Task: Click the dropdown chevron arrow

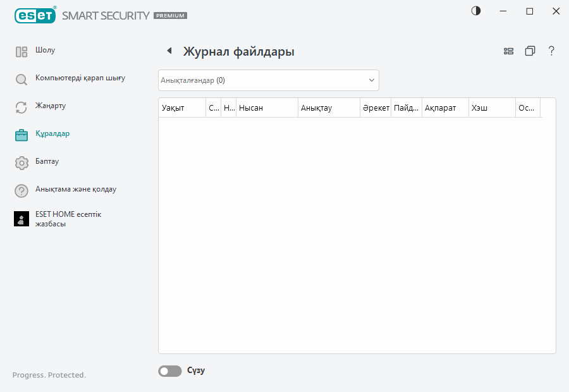Action: pyautogui.click(x=372, y=80)
